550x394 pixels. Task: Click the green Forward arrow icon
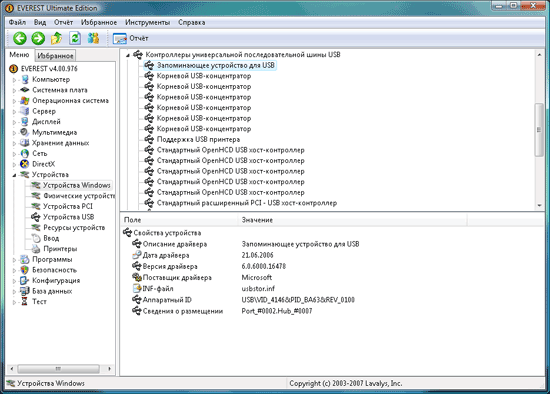pos(38,38)
